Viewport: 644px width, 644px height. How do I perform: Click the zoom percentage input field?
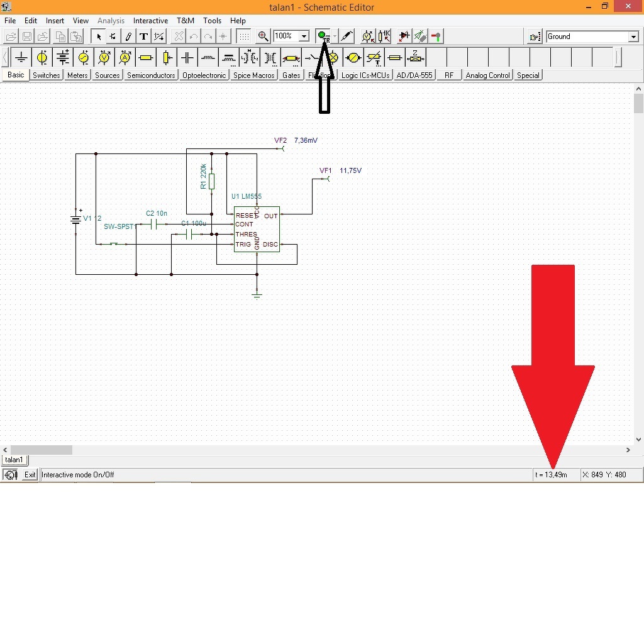pyautogui.click(x=286, y=36)
